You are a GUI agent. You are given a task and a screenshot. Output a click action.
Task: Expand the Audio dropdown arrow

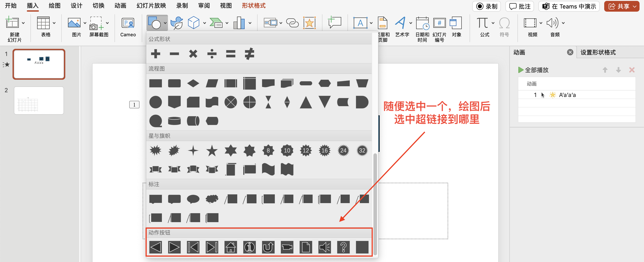tap(563, 23)
